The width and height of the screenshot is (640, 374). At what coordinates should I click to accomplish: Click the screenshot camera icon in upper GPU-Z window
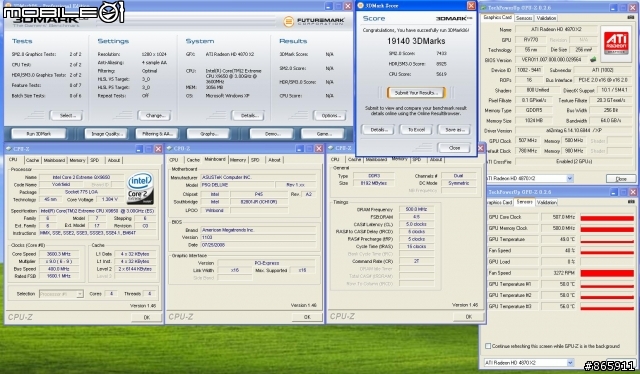click(x=631, y=17)
